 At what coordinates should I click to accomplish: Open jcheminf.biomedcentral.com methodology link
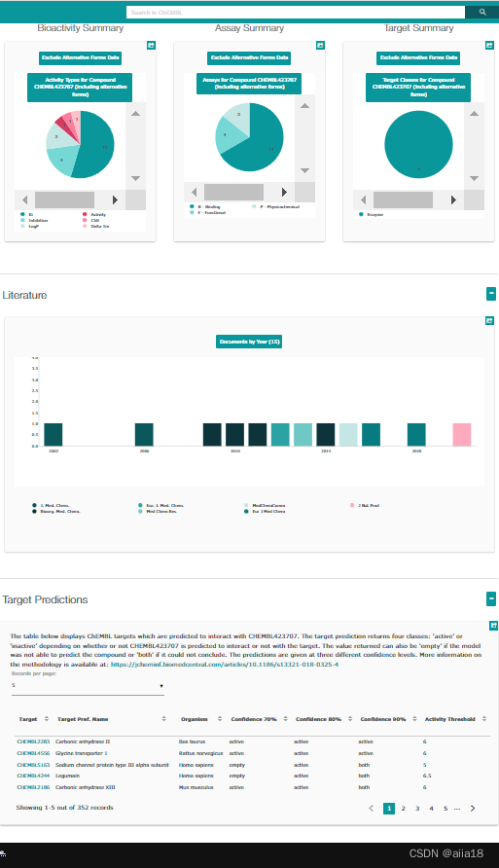click(x=225, y=664)
